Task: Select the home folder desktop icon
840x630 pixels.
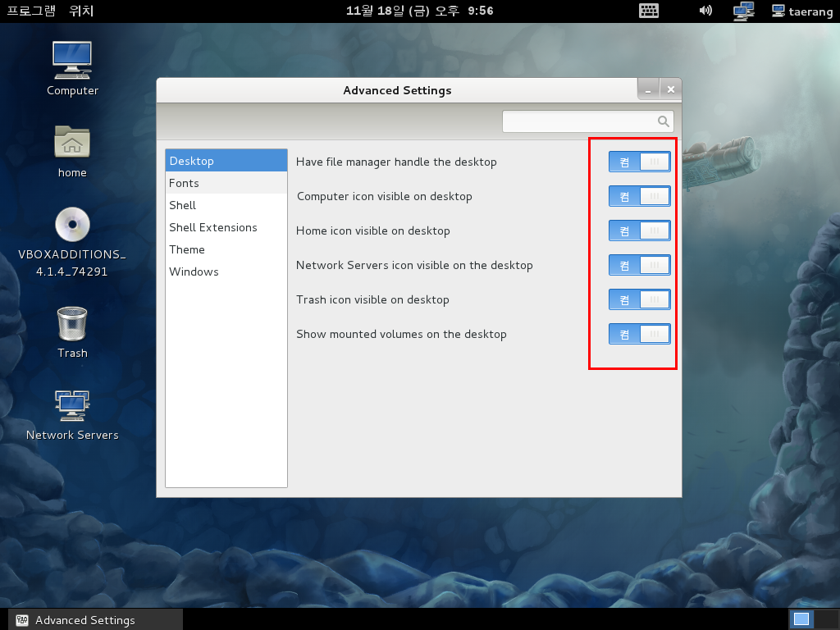Action: (x=72, y=142)
